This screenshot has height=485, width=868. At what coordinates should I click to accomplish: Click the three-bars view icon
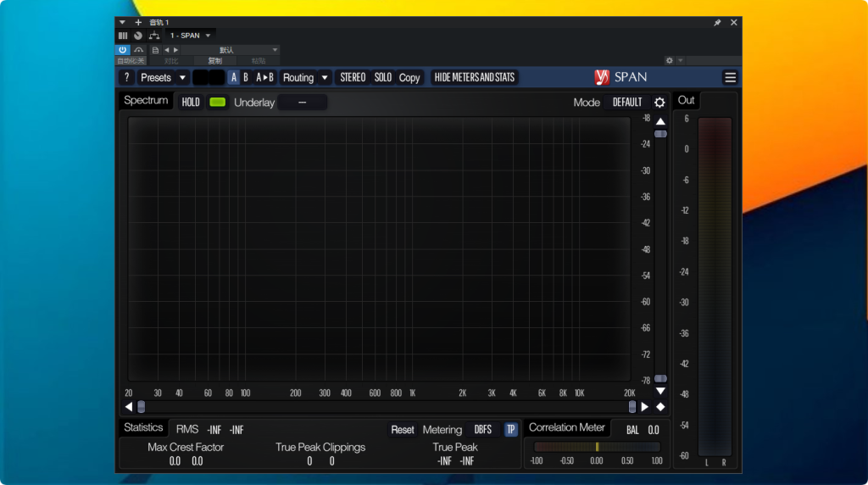click(123, 36)
